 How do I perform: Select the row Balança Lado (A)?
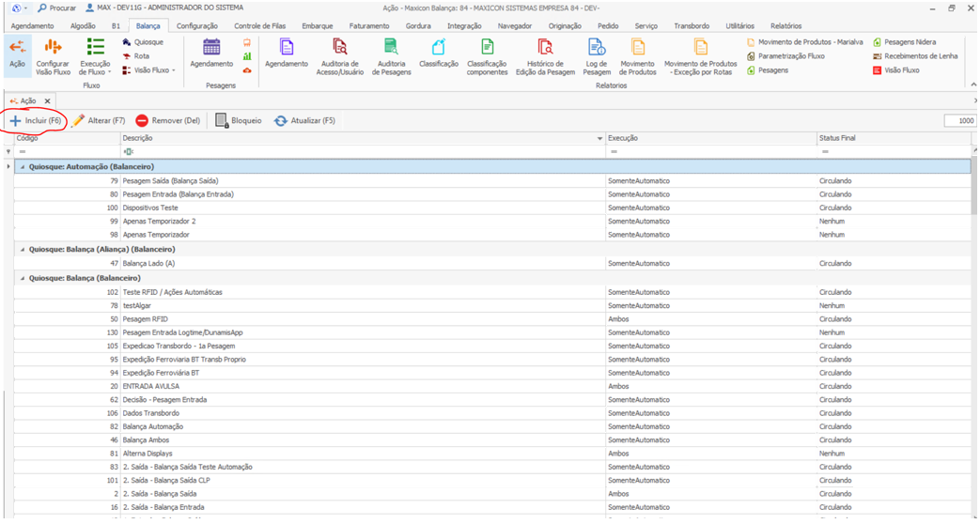pyautogui.click(x=491, y=264)
